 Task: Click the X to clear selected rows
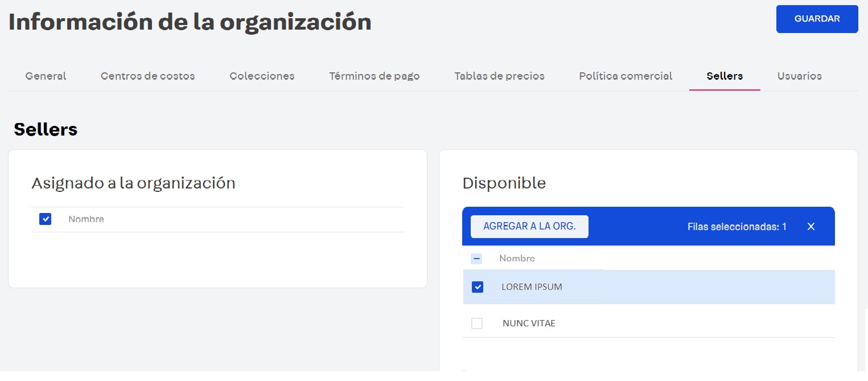811,226
